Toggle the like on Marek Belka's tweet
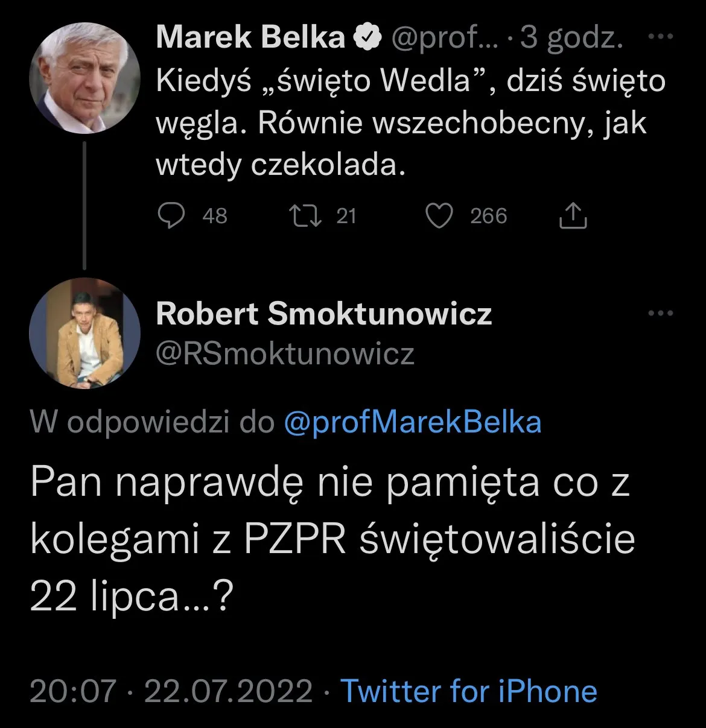This screenshot has height=728, width=706. coord(440,215)
